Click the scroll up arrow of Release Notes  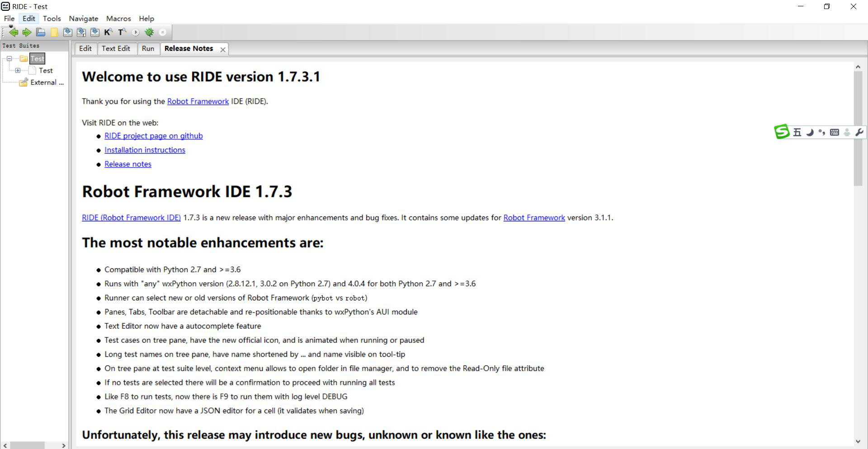(858, 67)
